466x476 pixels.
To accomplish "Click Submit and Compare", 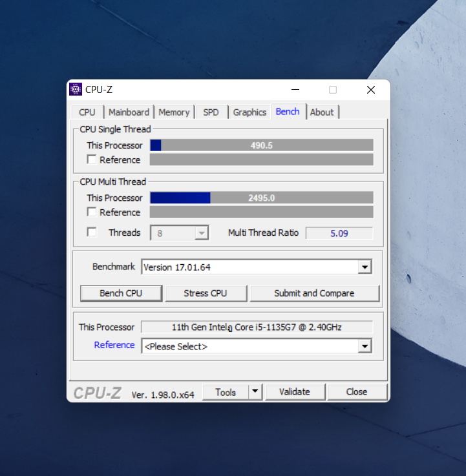I will 314,293.
